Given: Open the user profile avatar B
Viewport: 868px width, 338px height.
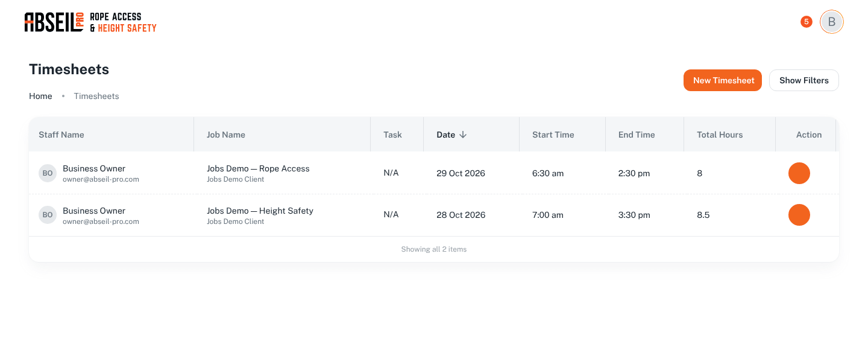Looking at the screenshot, I should [832, 22].
